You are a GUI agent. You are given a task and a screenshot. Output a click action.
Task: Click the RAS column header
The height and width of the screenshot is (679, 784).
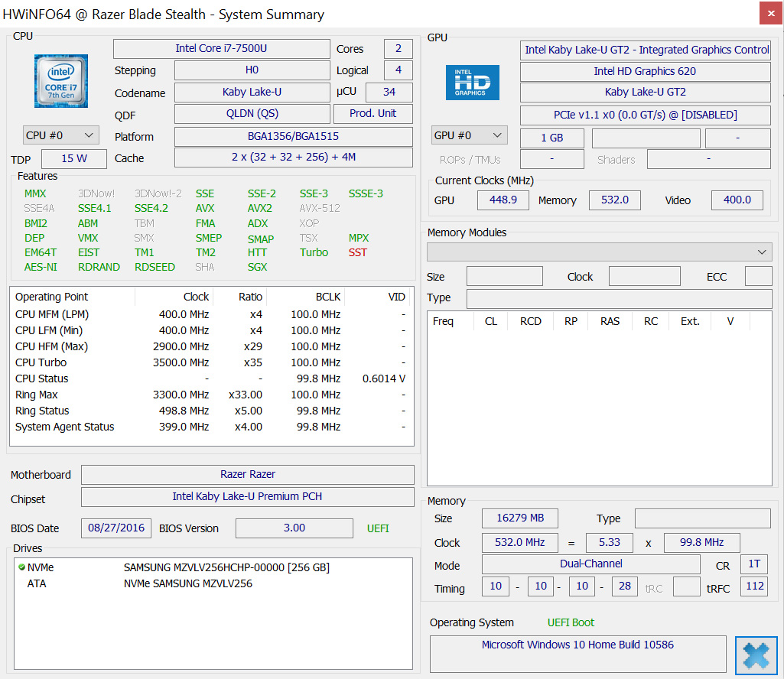(610, 321)
